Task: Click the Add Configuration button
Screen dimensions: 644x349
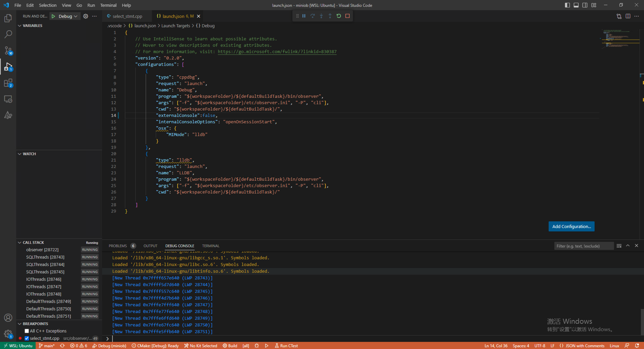Action: 571,226
